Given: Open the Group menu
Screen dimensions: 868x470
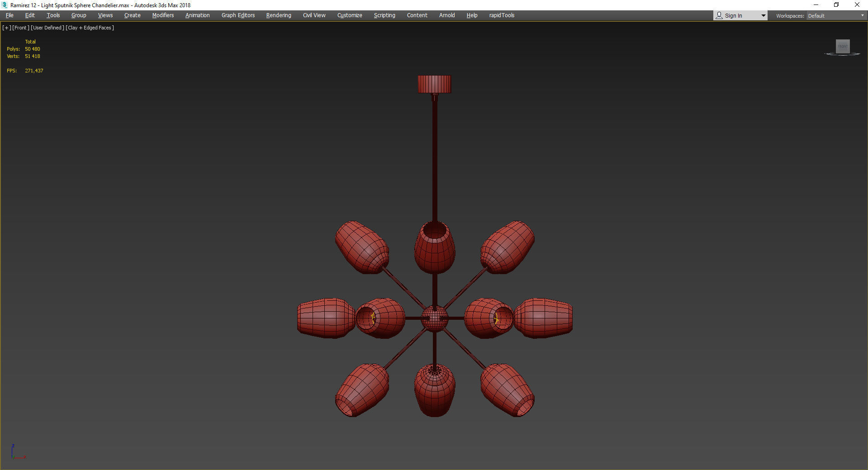Looking at the screenshot, I should point(79,15).
